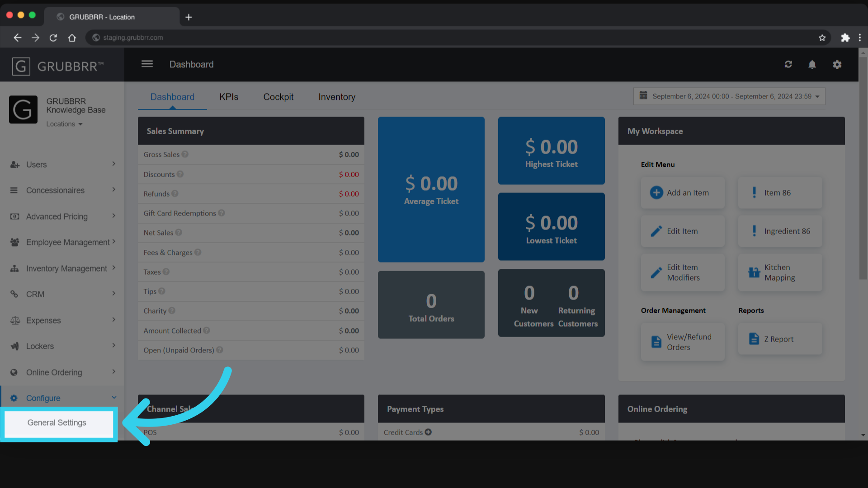Open the Z Report
The image size is (868, 488).
tap(780, 339)
